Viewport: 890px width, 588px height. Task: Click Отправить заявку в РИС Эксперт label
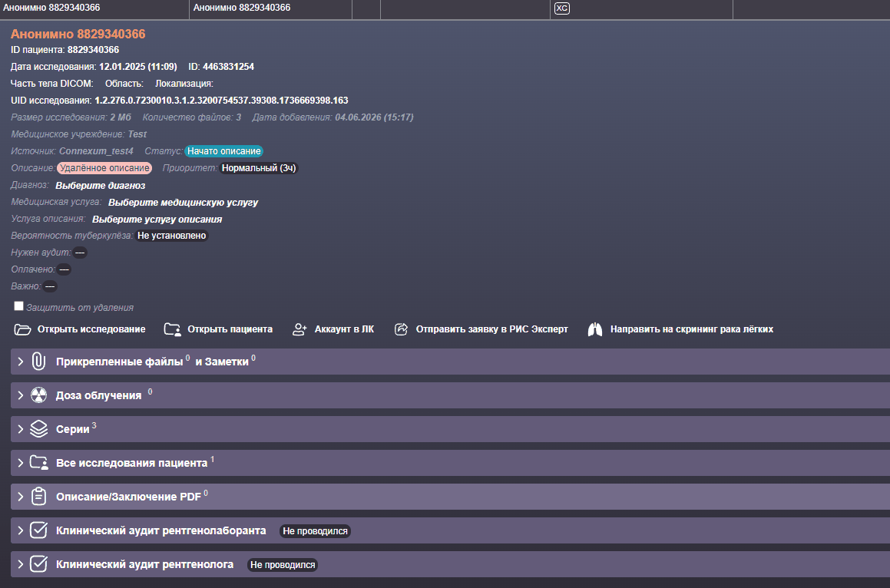[492, 329]
